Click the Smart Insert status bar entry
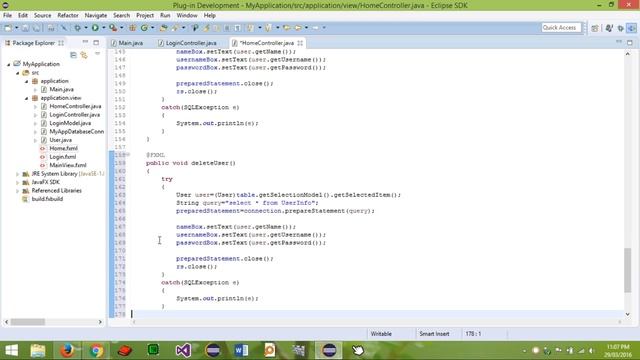The width and height of the screenshot is (640, 360). pyautogui.click(x=434, y=333)
